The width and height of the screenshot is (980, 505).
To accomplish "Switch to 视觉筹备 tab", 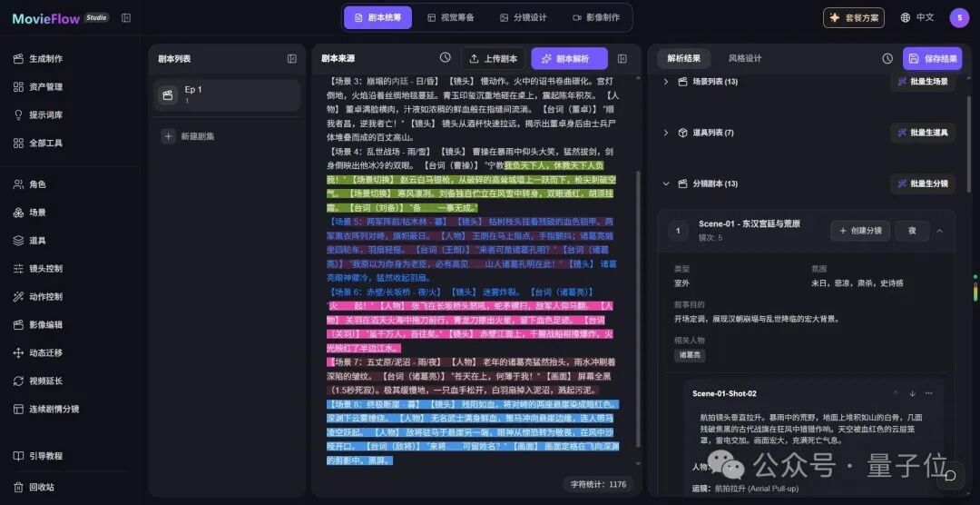I will click(x=451, y=17).
